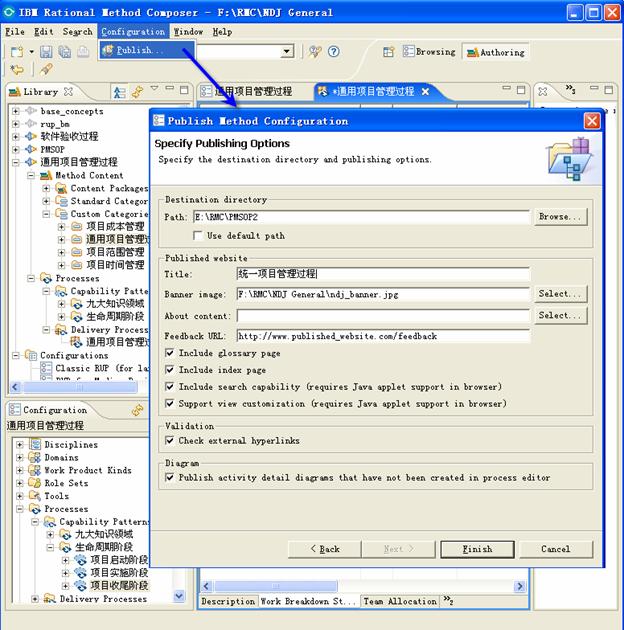Toggle Include glossary page checkbox

coord(170,353)
